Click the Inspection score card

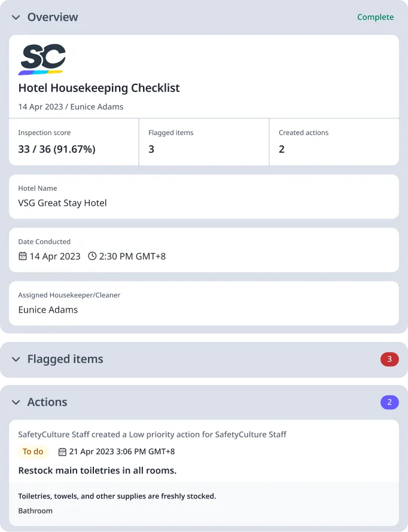click(x=74, y=142)
